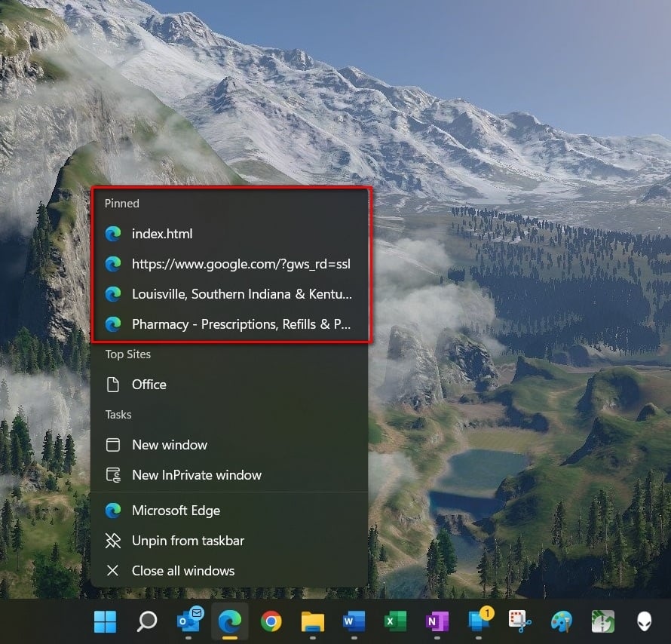Viewport: 671px width, 644px height.
Task: Start a New InPrivate window
Action: pos(197,475)
